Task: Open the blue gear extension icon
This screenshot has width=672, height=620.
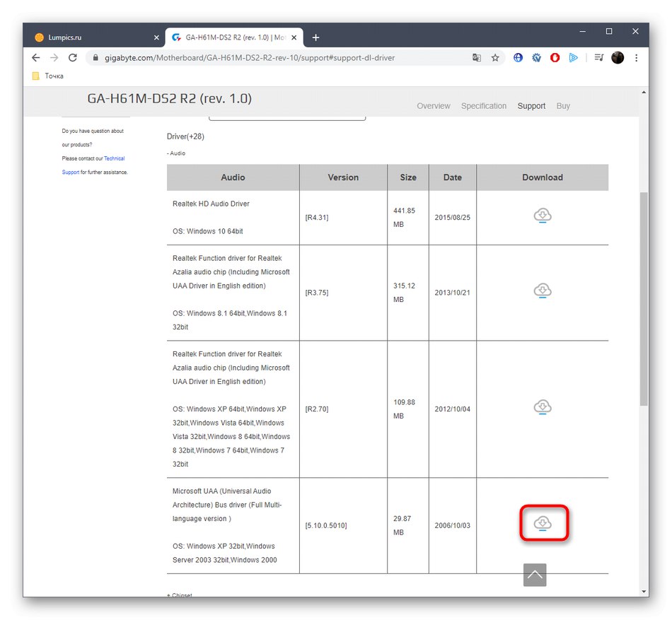Action: (x=537, y=57)
